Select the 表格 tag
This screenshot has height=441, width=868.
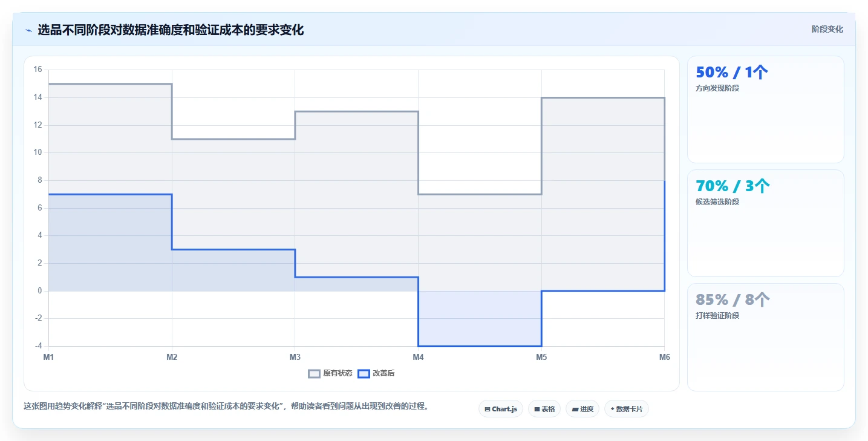[x=544, y=409]
